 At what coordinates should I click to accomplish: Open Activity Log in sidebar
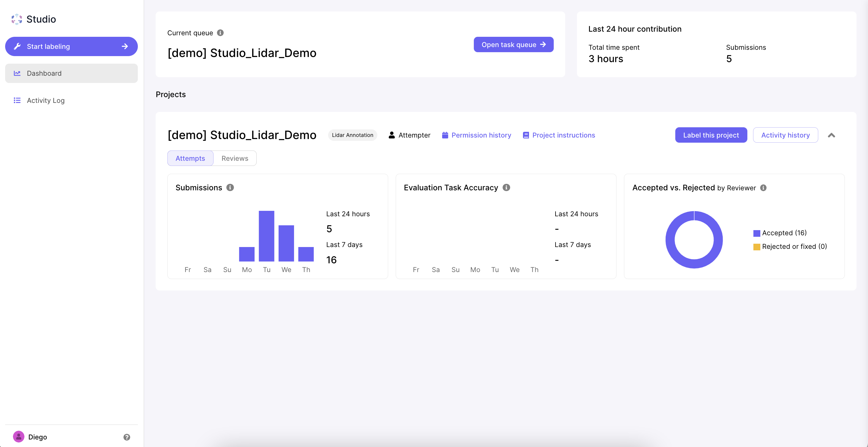coord(46,100)
